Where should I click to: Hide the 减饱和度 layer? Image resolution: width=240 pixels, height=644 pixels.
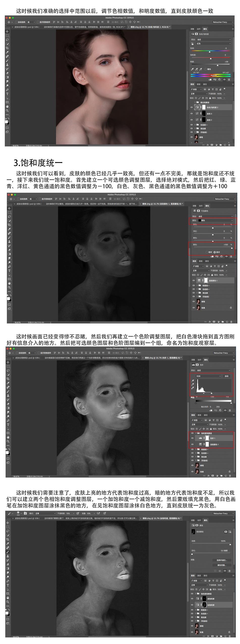192,599
